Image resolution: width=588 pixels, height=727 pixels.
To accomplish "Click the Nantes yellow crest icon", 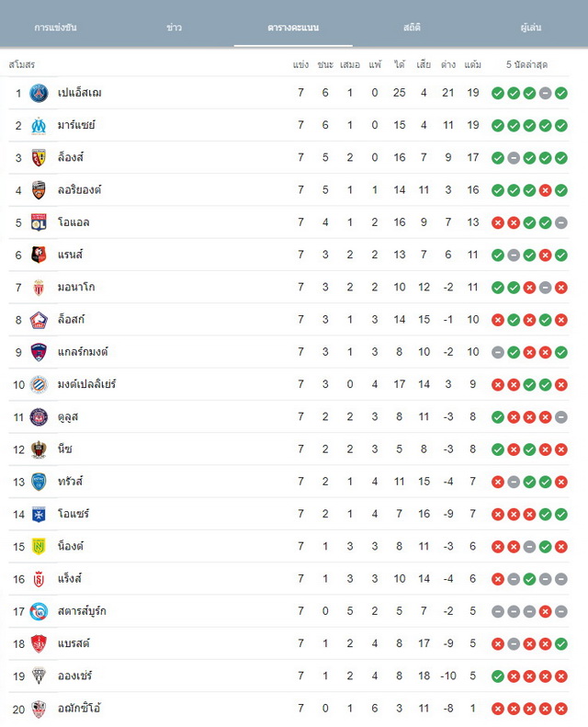I will (x=39, y=547).
